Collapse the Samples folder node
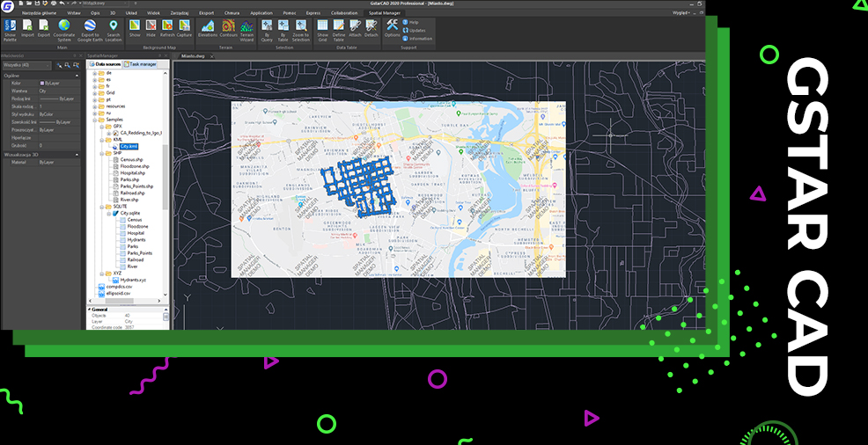This screenshot has height=445, width=868. pyautogui.click(x=95, y=120)
